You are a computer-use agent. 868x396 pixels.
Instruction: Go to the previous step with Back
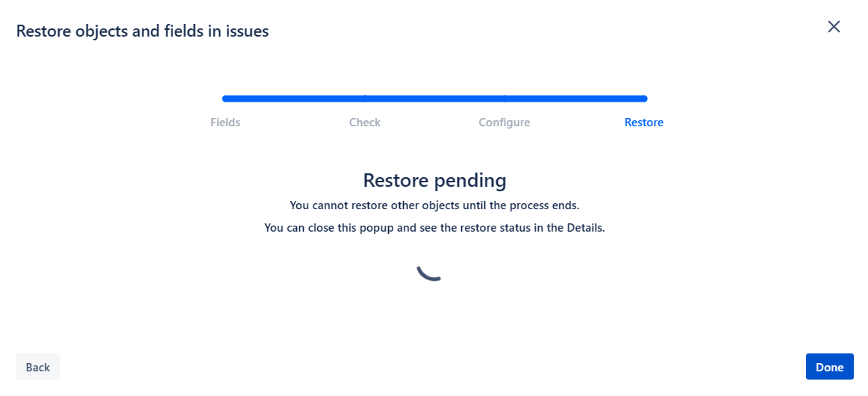37,367
